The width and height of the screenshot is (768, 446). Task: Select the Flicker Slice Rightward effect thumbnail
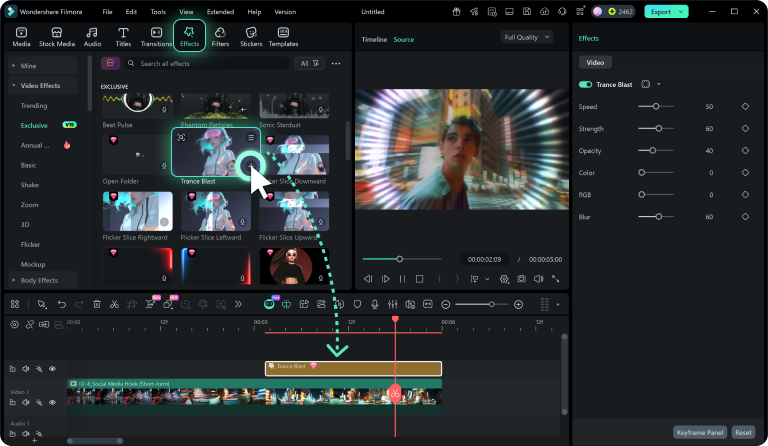(138, 211)
